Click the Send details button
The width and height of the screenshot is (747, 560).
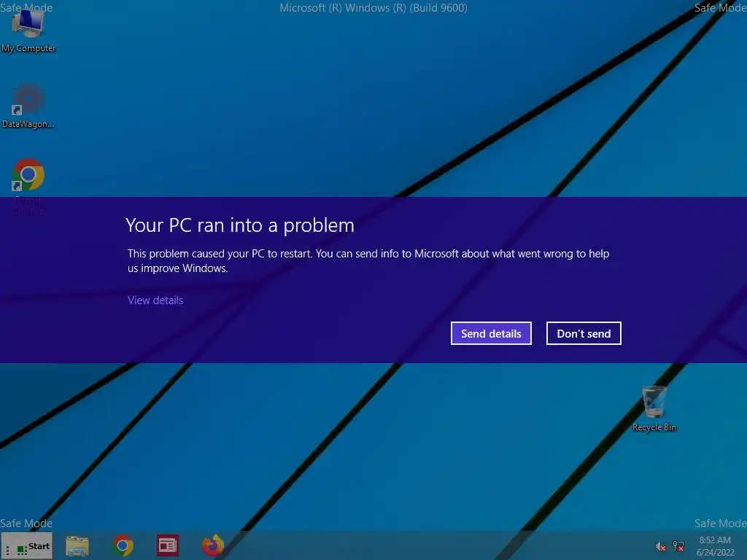[x=491, y=333]
